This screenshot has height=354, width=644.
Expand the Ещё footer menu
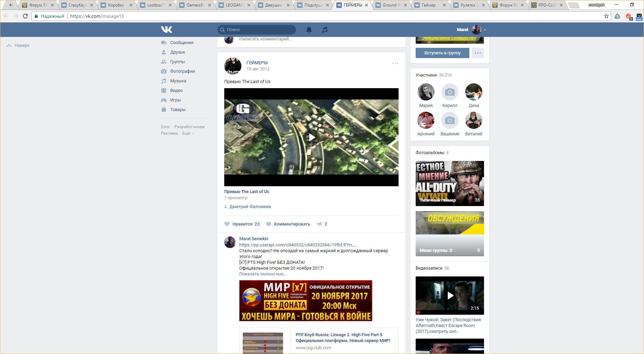point(188,133)
